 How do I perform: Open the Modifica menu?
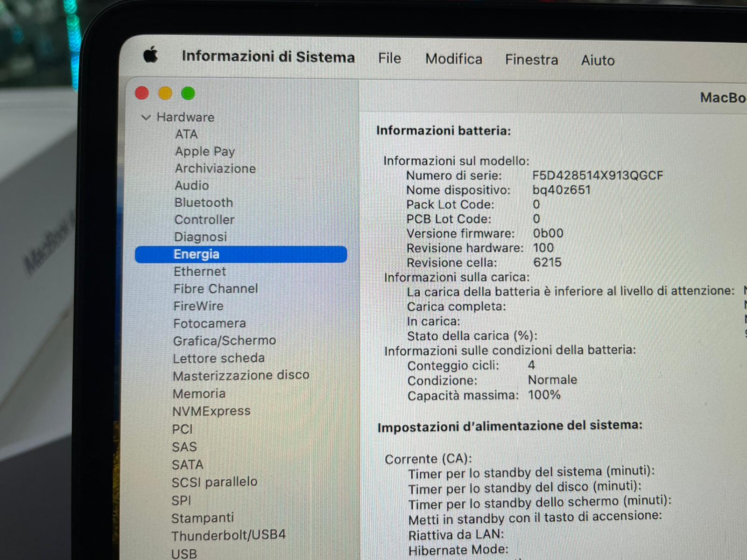coord(453,59)
